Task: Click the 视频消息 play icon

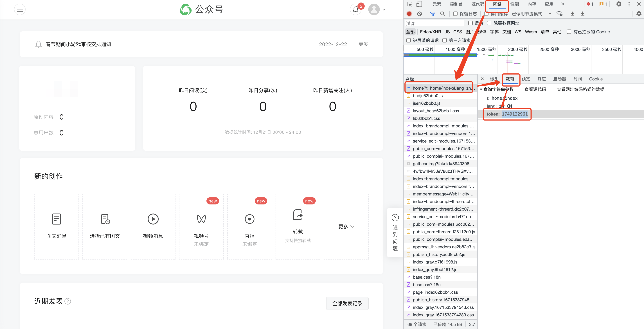Action: tap(153, 219)
